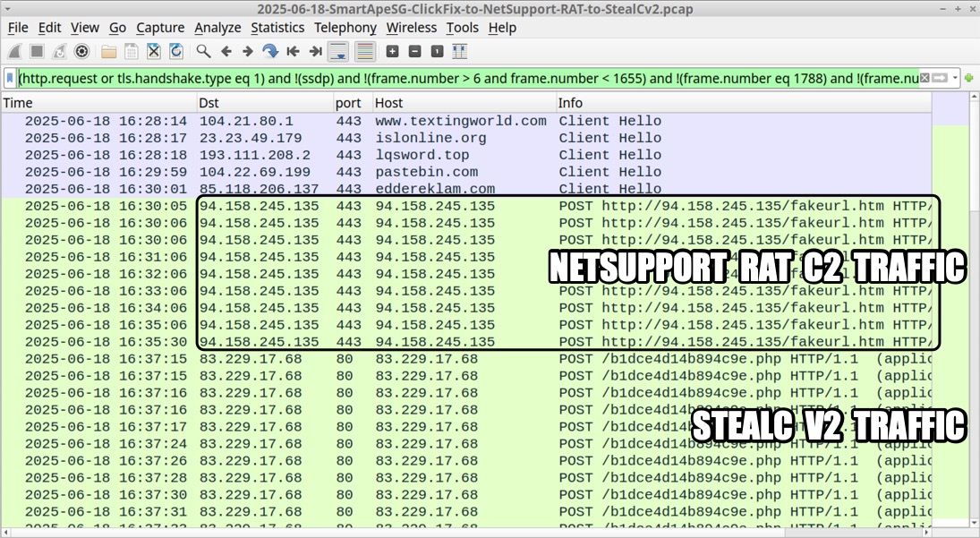Screen dimensions: 980x538
Task: Open the Capture menu
Action: click(160, 28)
